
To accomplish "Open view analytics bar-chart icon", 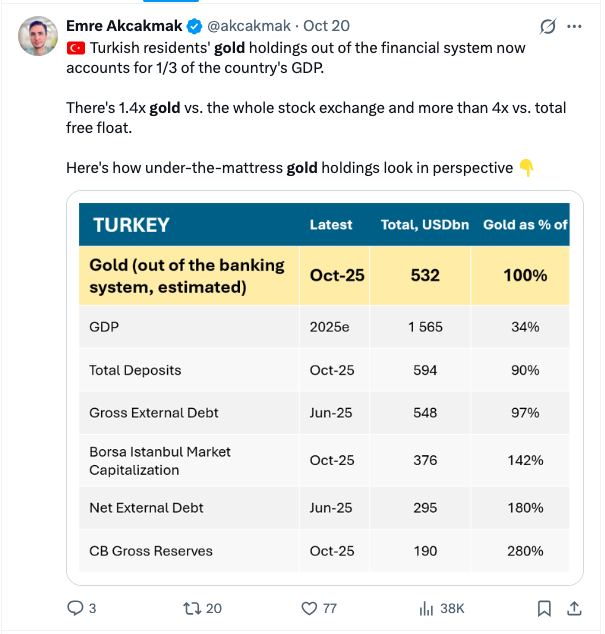I will pyautogui.click(x=425, y=607).
